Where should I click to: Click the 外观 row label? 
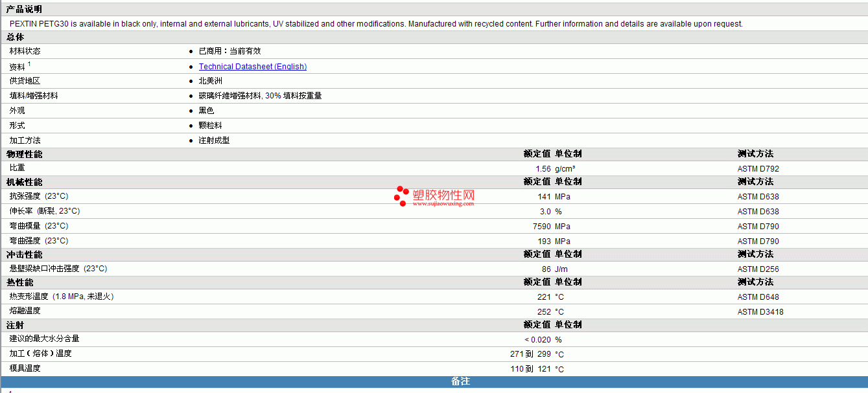(x=17, y=111)
